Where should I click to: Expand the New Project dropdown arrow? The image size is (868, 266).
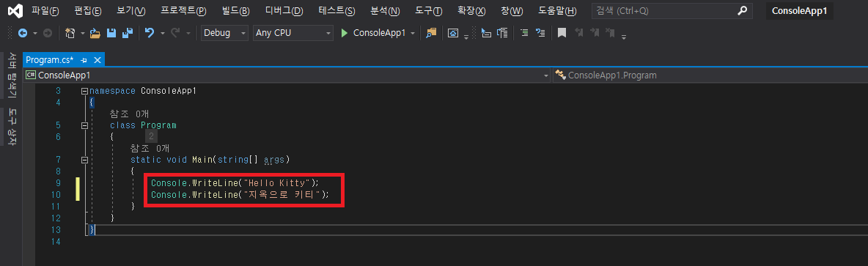[83, 33]
